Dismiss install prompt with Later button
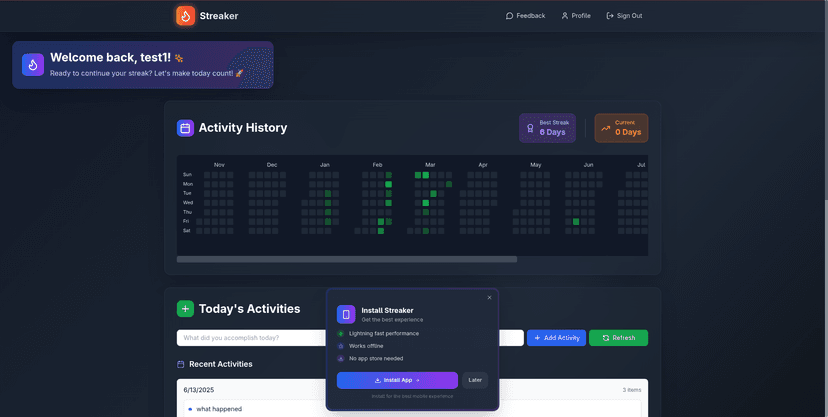 (x=475, y=380)
